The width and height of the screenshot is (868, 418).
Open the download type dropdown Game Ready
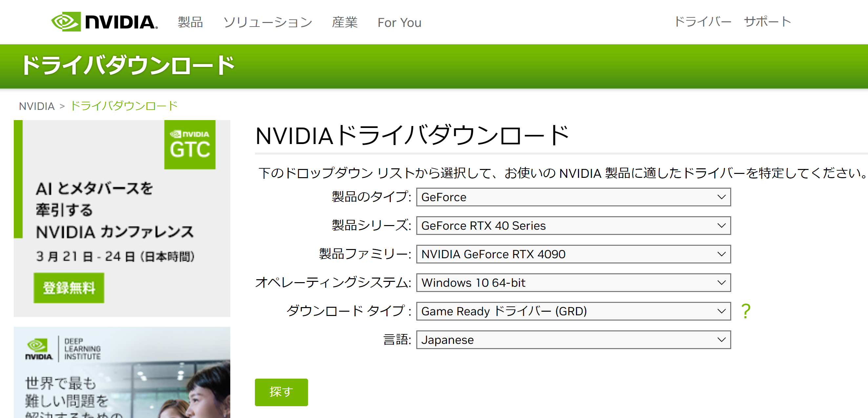(x=573, y=311)
